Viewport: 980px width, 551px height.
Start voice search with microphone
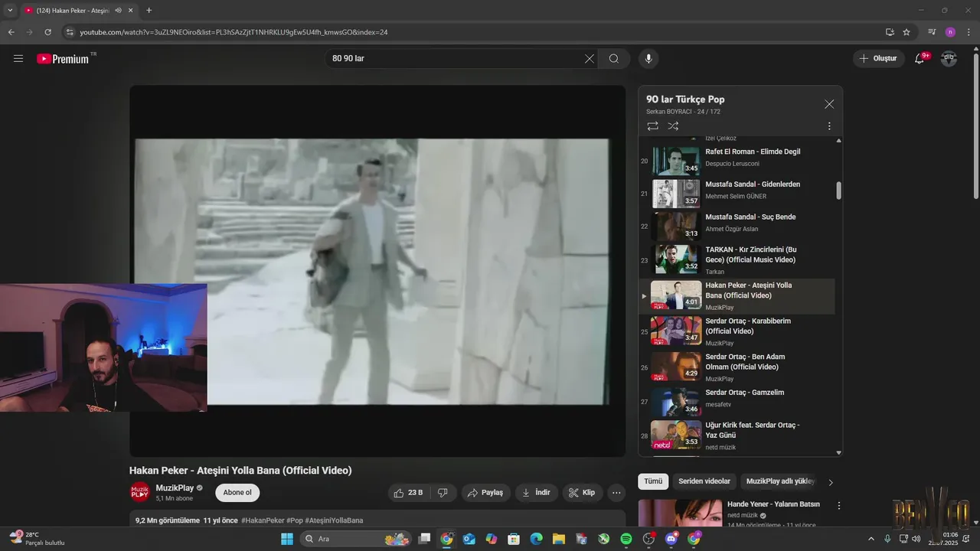coord(648,58)
